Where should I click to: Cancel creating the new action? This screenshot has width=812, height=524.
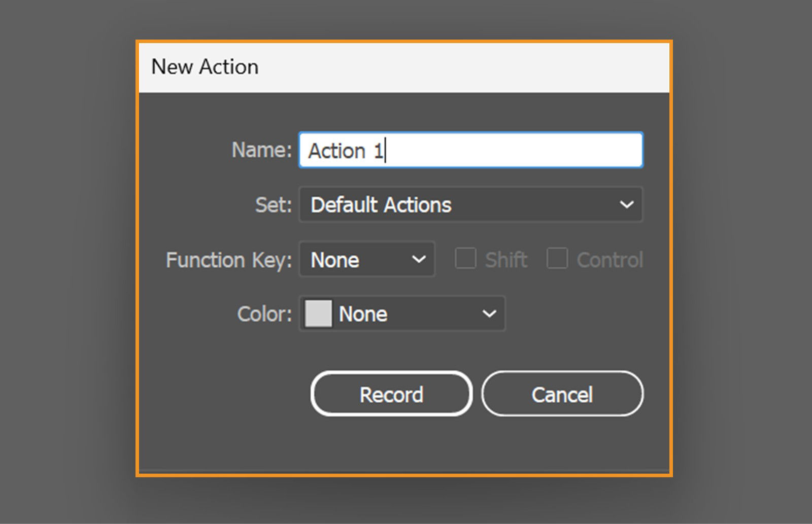tap(562, 394)
